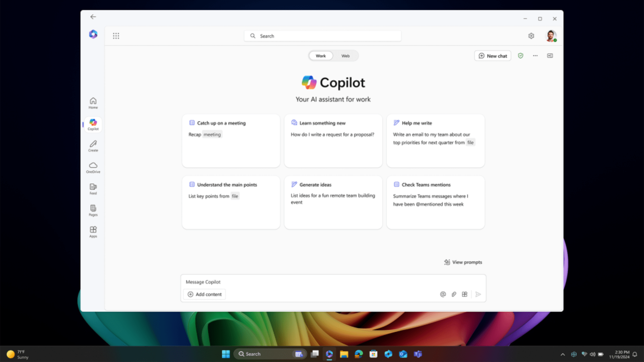Switch to the Web toggle
Viewport: 644px width, 362px height.
coord(345,56)
